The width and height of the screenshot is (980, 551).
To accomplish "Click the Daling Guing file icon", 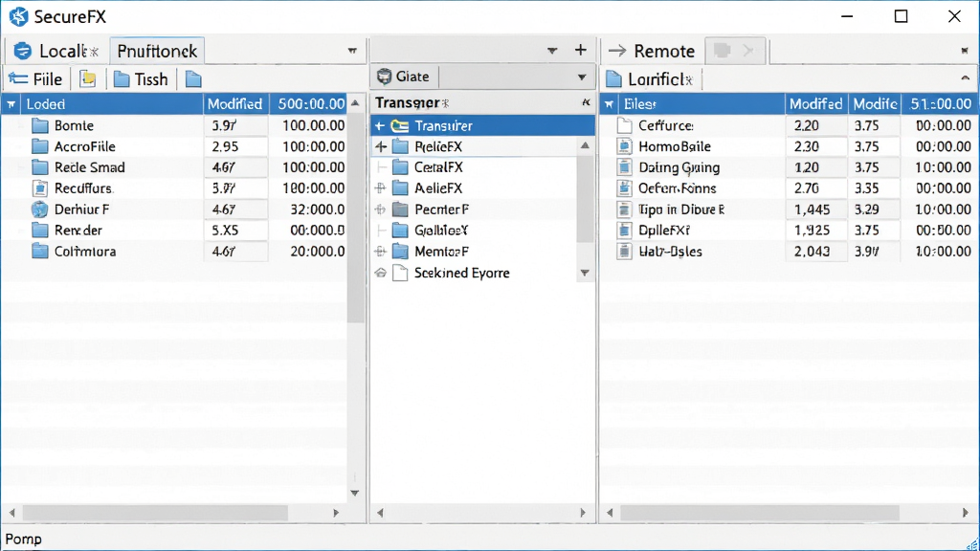I will [624, 167].
